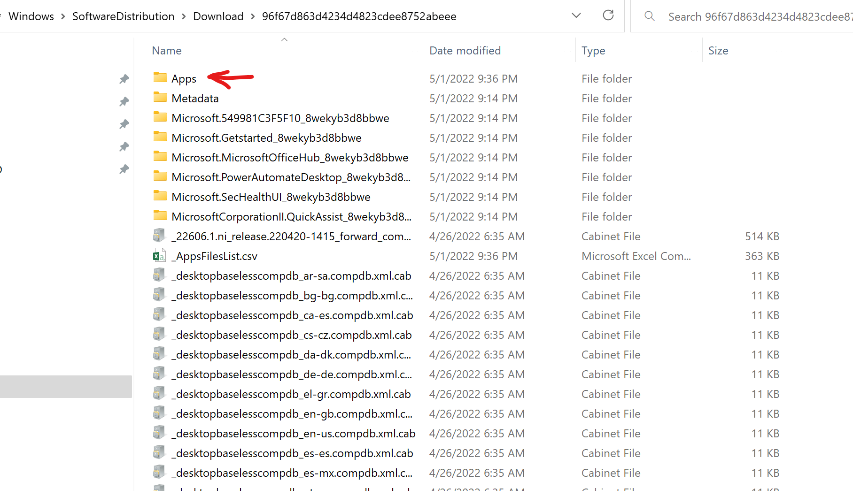Click the Refresh button in address bar

pos(608,15)
